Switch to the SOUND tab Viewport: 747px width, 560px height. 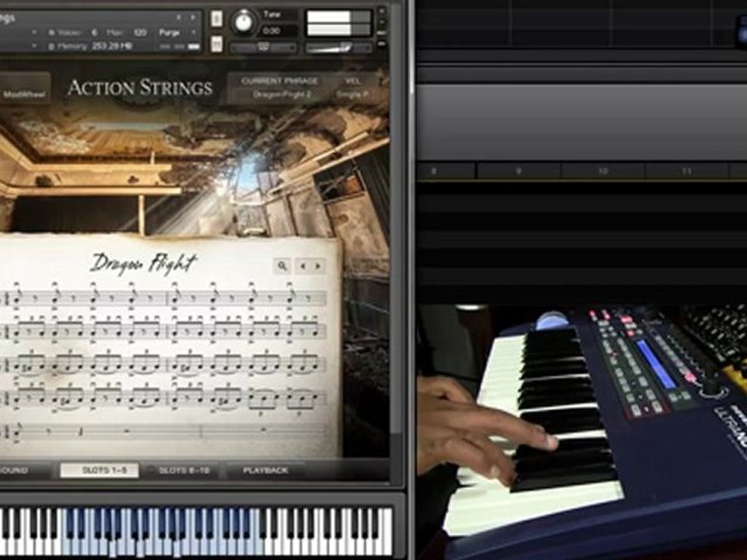14,471
